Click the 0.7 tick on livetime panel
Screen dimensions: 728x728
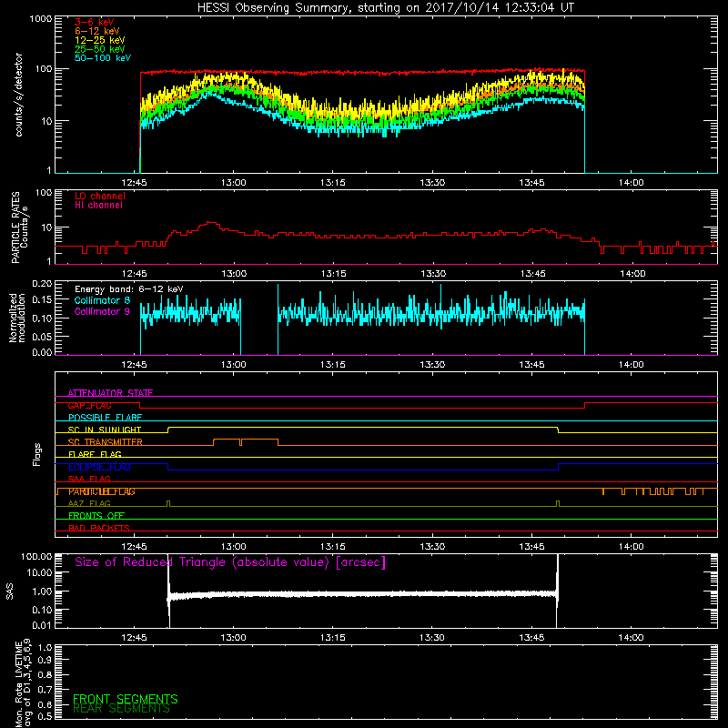[45, 690]
